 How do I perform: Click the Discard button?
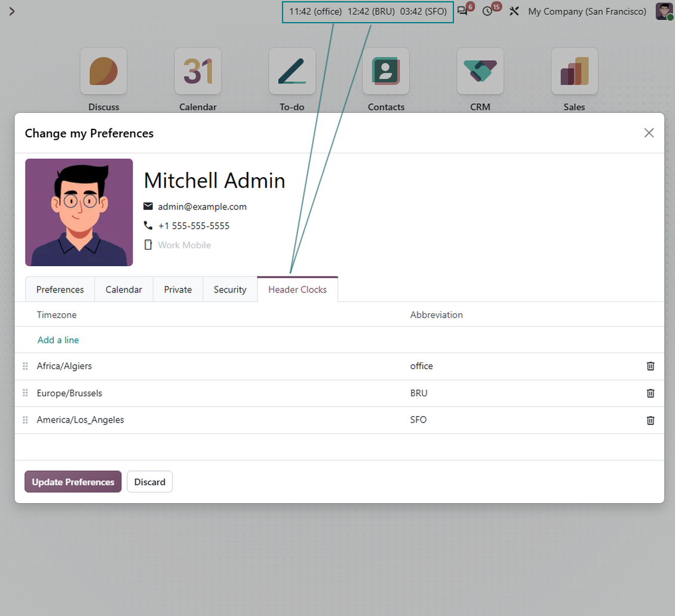tap(150, 482)
